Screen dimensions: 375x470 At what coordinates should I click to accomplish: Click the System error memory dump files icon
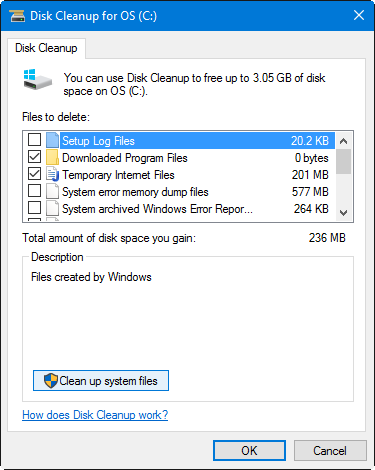(52, 192)
